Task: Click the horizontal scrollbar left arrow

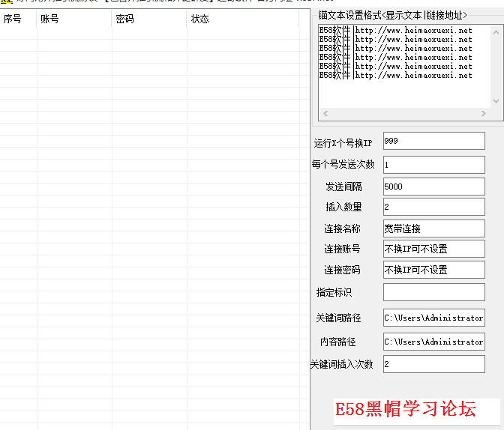Action: [325, 114]
